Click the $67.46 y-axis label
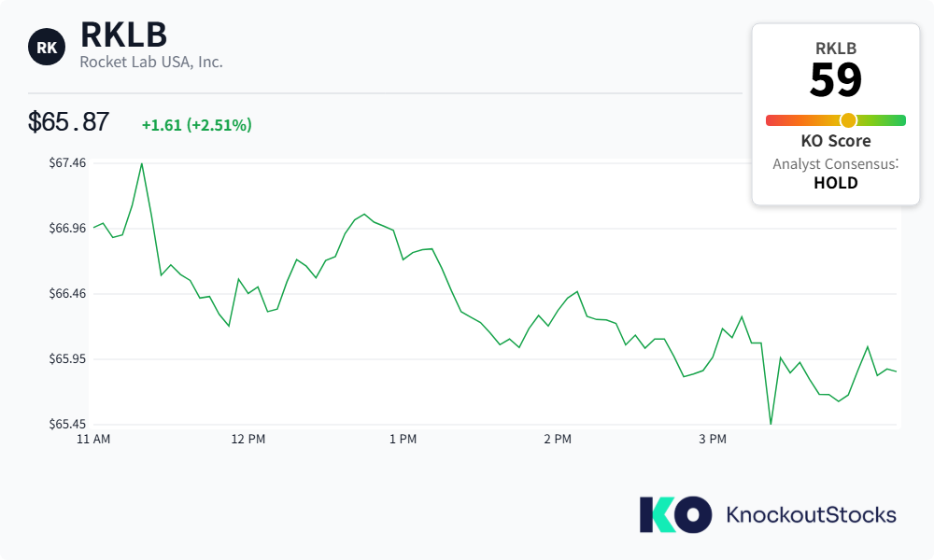The width and height of the screenshot is (934, 560). (x=67, y=163)
